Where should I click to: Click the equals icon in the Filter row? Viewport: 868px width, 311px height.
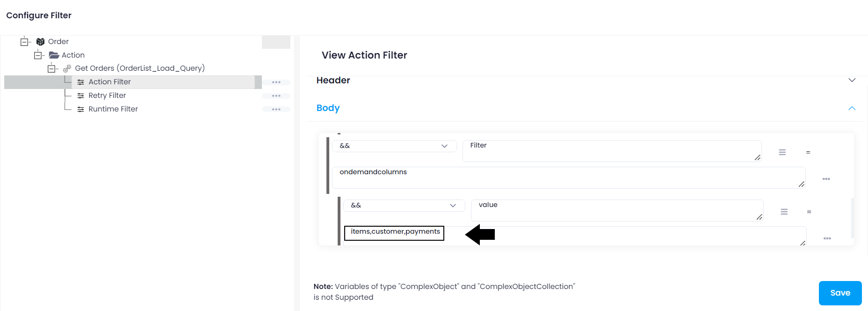[809, 152]
